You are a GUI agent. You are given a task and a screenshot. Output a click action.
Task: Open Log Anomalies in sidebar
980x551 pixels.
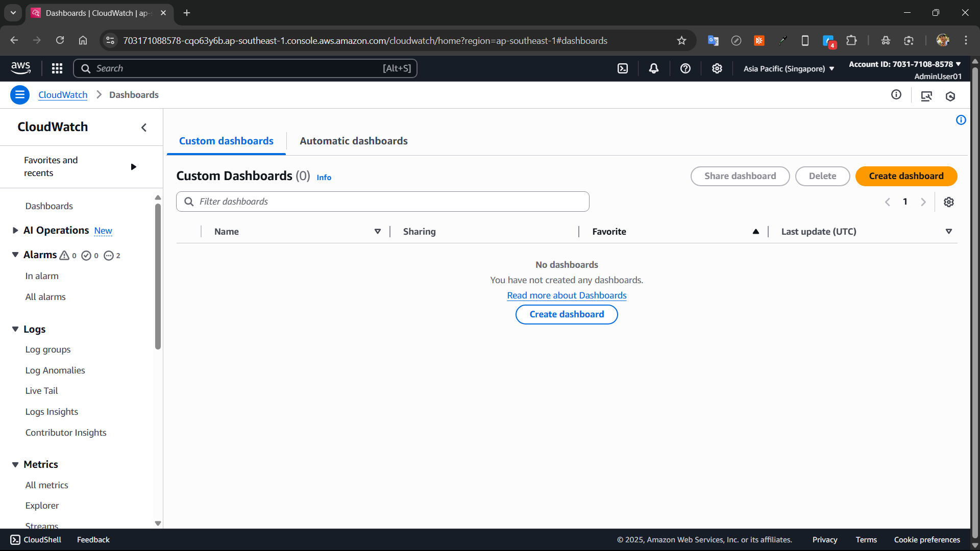55,370
